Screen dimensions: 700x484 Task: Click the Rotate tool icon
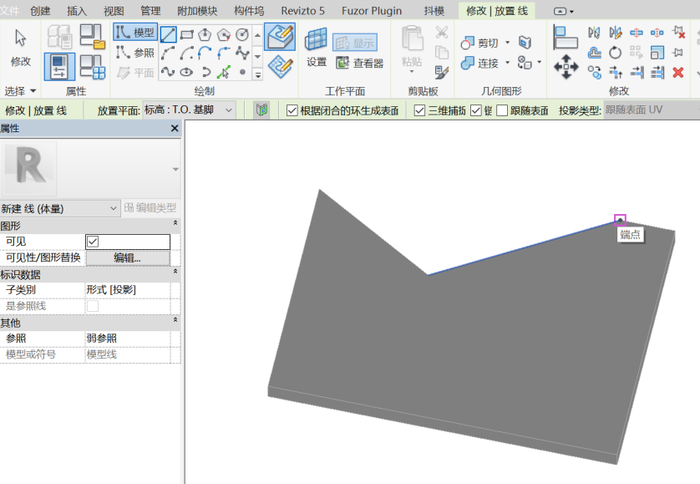click(615, 53)
